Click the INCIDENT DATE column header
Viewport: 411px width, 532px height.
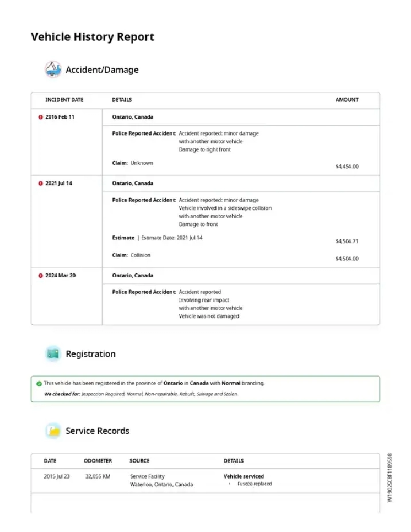[64, 100]
